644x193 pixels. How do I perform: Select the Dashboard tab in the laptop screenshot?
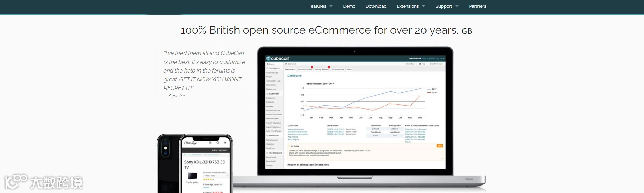pyautogui.click(x=290, y=69)
